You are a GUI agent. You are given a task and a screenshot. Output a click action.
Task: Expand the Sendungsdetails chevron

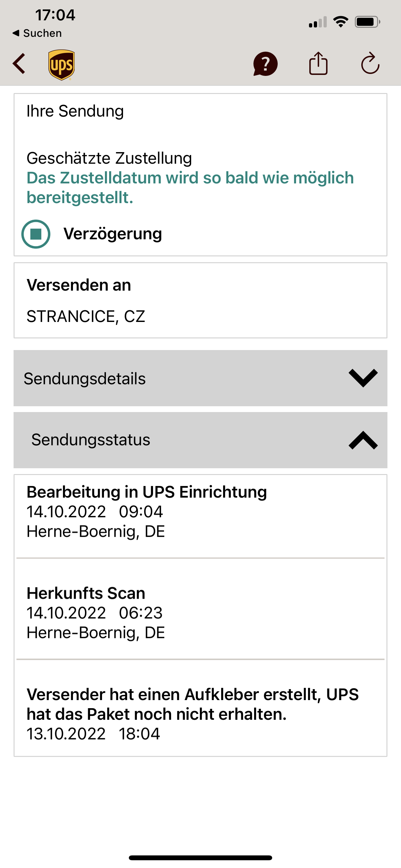[x=363, y=378]
